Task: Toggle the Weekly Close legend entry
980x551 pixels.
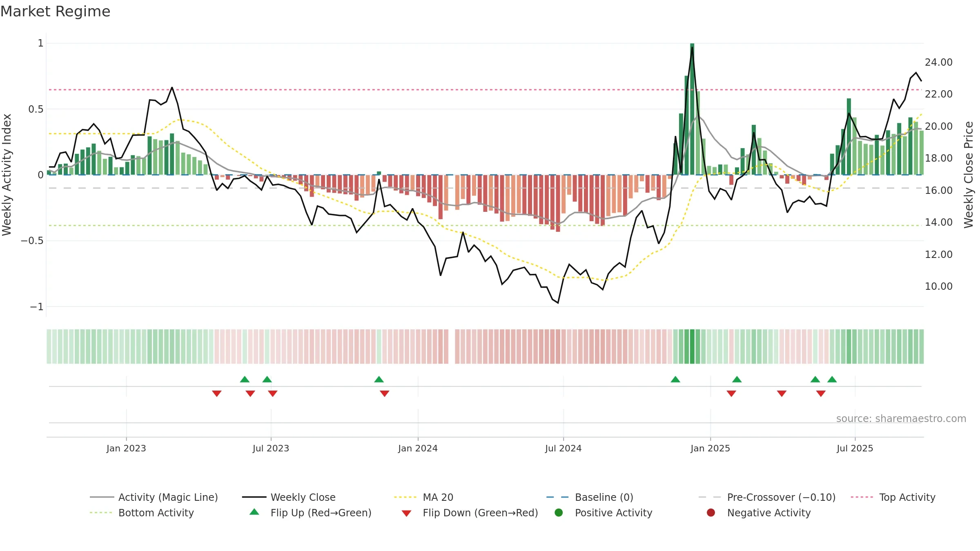Action: [x=289, y=497]
